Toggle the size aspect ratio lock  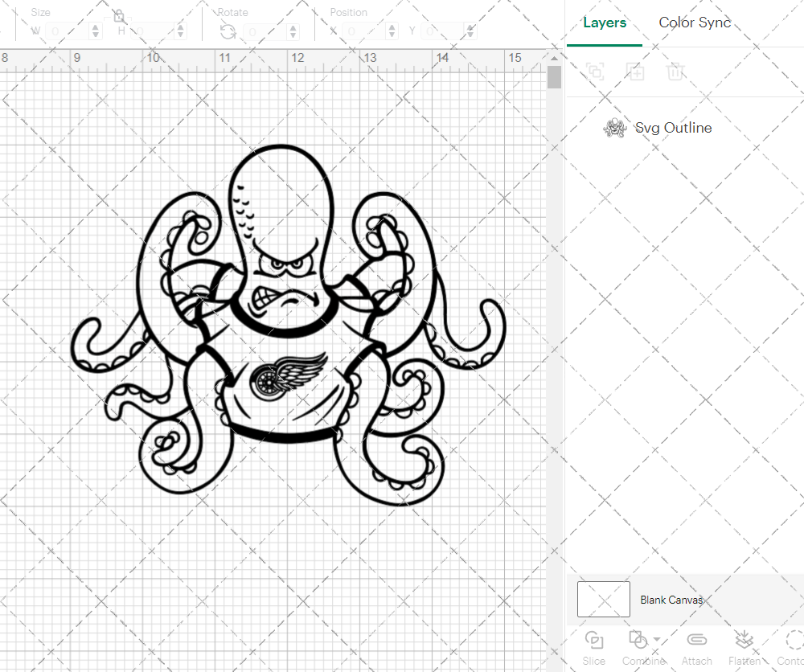point(119,15)
